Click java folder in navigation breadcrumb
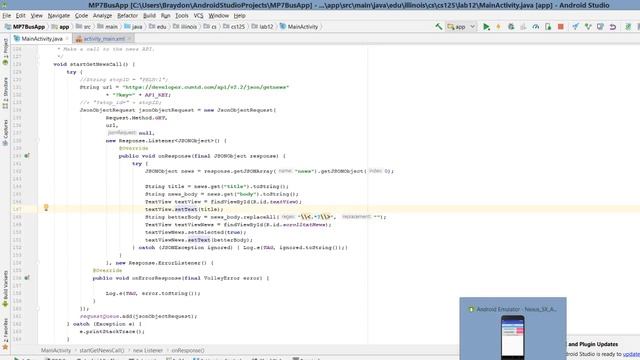This screenshot has height=360, width=640. coord(133,27)
